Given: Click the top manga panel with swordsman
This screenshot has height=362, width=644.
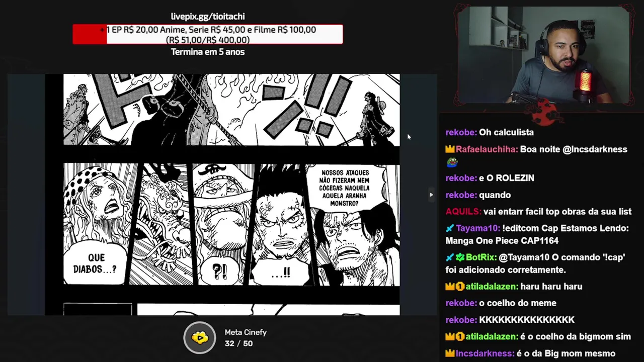Looking at the screenshot, I should pyautogui.click(x=231, y=110).
